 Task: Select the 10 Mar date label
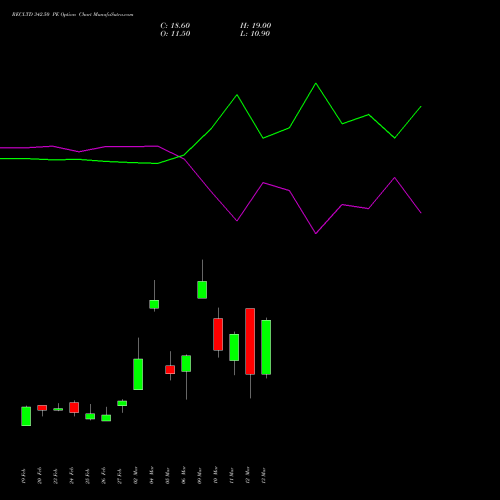coord(215,476)
